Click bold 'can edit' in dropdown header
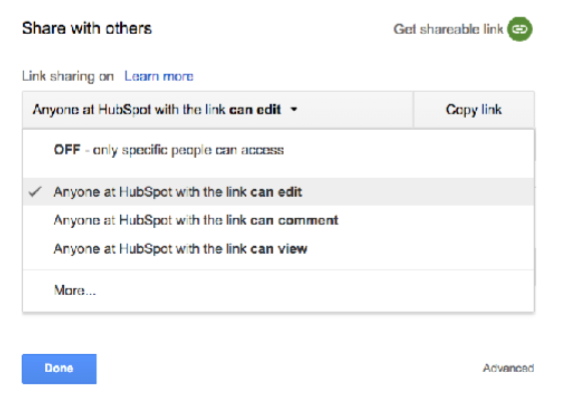 click(x=255, y=109)
